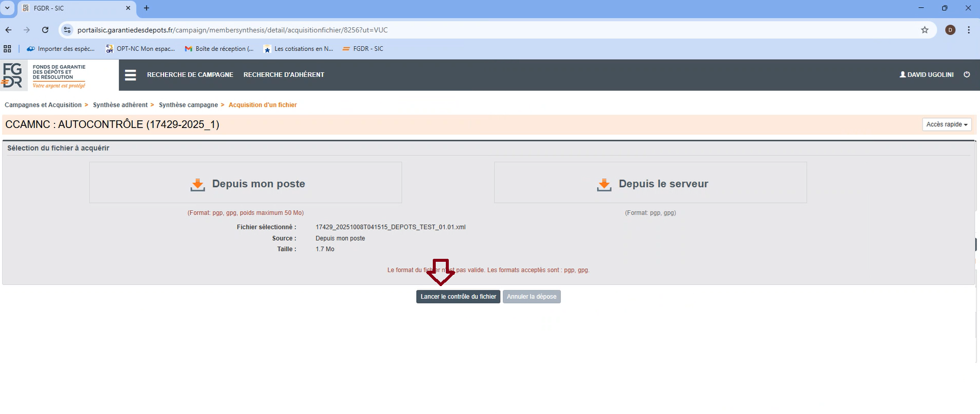Open the hamburger menu icon

click(x=130, y=75)
